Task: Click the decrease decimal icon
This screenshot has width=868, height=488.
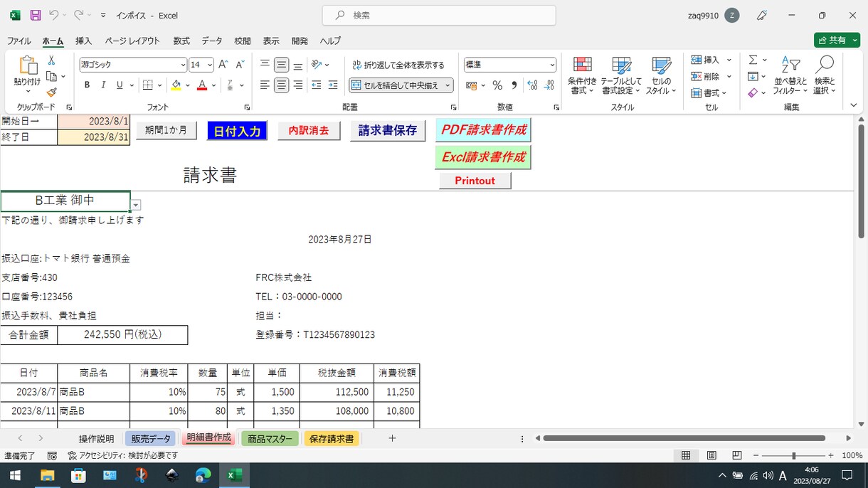Action: 549,85
